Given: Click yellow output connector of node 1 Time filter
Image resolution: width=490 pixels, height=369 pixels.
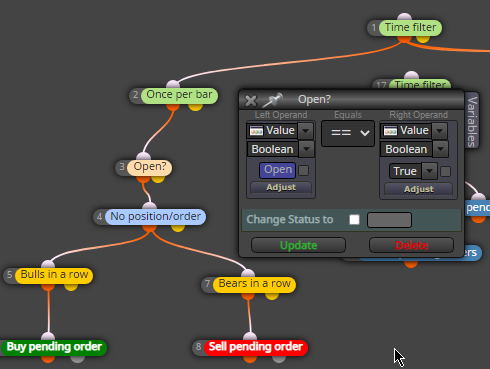Looking at the screenshot, I should click(423, 39).
